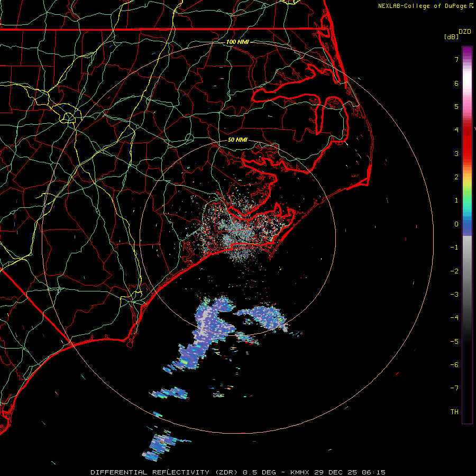This screenshot has height=476, width=476.
Task: Click the 4 value on color scale
Action: coord(456,130)
